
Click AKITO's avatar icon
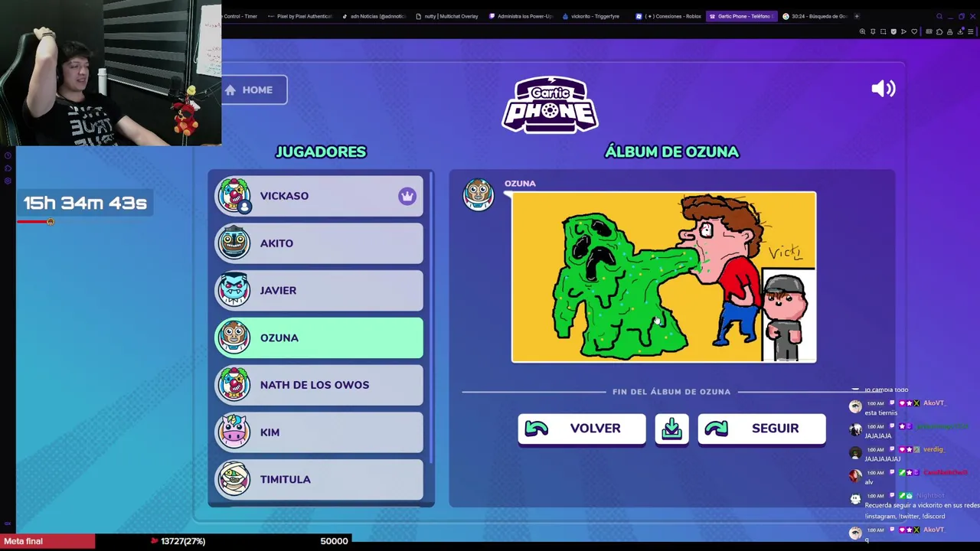234,243
